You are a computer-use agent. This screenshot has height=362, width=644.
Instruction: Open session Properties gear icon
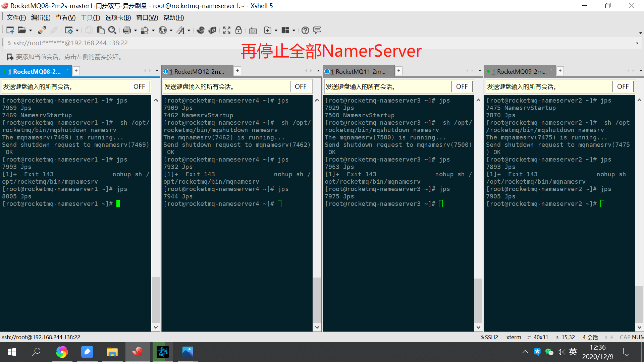click(x=69, y=30)
